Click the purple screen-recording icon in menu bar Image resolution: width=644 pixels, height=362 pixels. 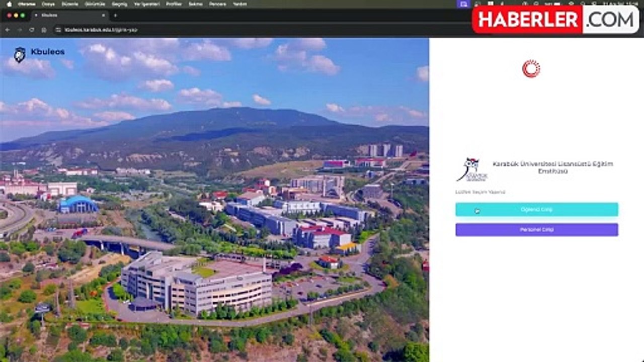point(463,4)
